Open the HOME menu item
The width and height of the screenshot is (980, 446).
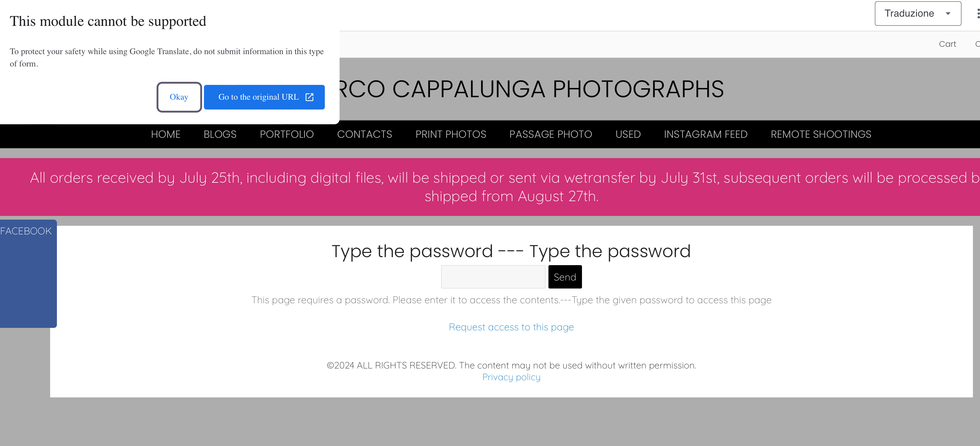click(165, 134)
